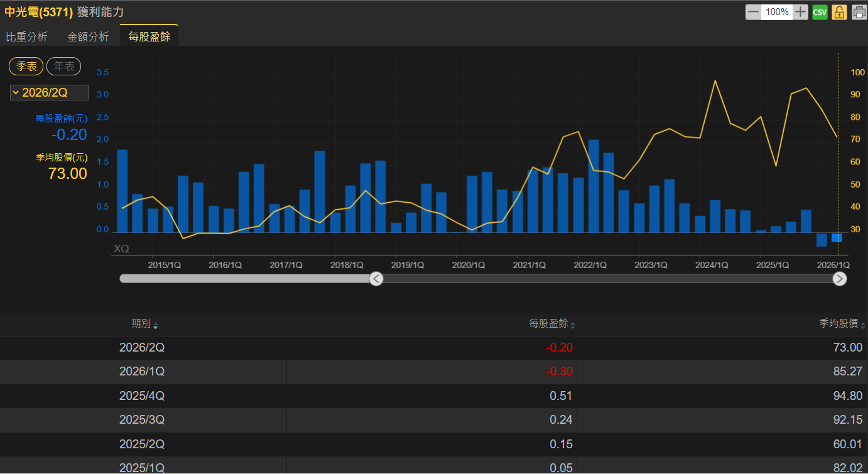Switch to the 比重分析 tab

pos(26,37)
